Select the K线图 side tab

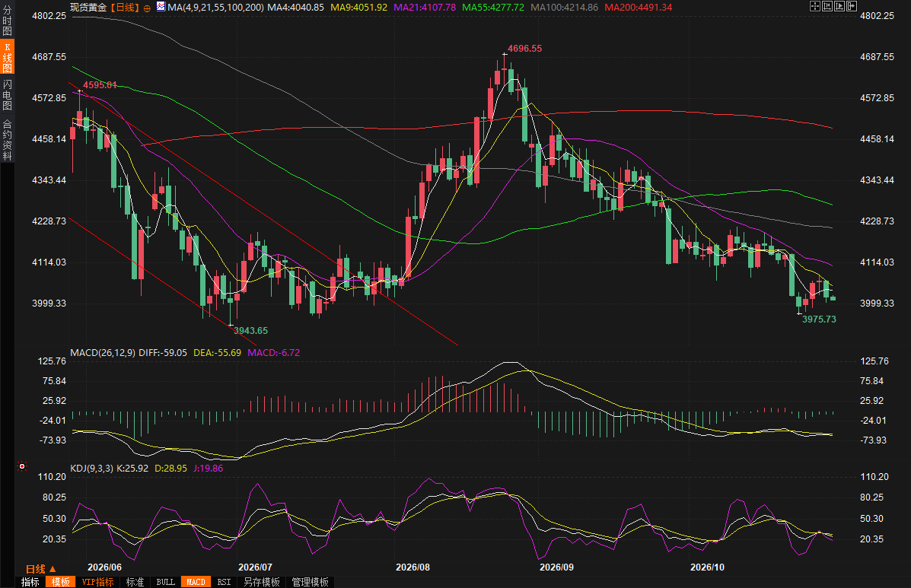[7, 58]
